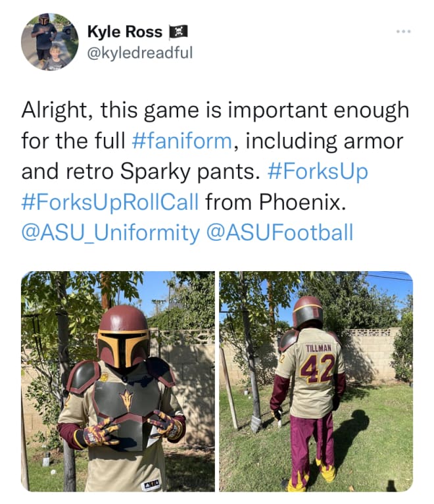Click the Kyle Ross display name
This screenshot has height=504, width=434.
(125, 32)
